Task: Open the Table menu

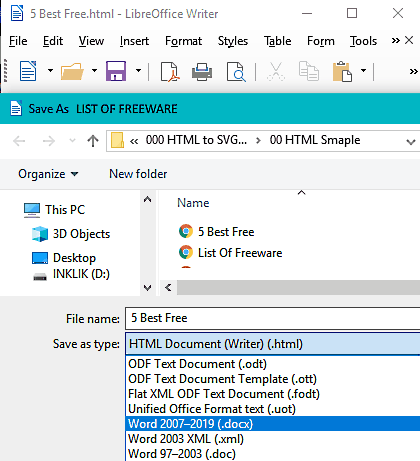Action: [x=277, y=41]
